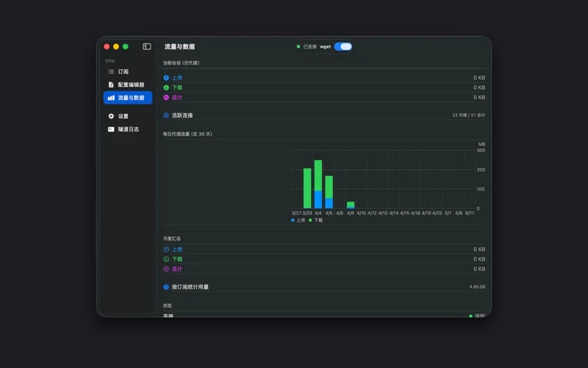Click the 下载 label under 当前会话

pyautogui.click(x=177, y=88)
